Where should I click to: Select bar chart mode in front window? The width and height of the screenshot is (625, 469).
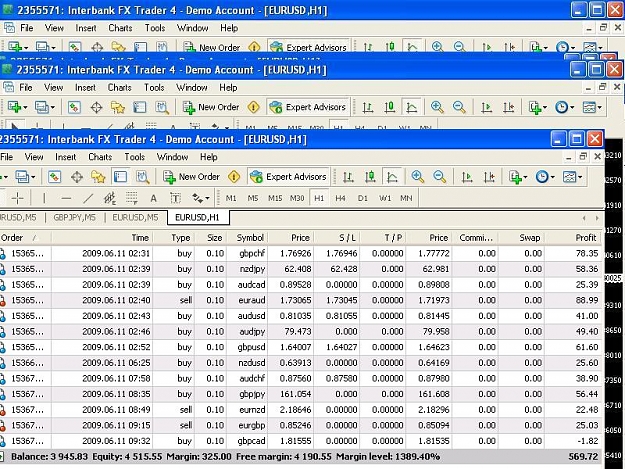pyautogui.click(x=348, y=177)
